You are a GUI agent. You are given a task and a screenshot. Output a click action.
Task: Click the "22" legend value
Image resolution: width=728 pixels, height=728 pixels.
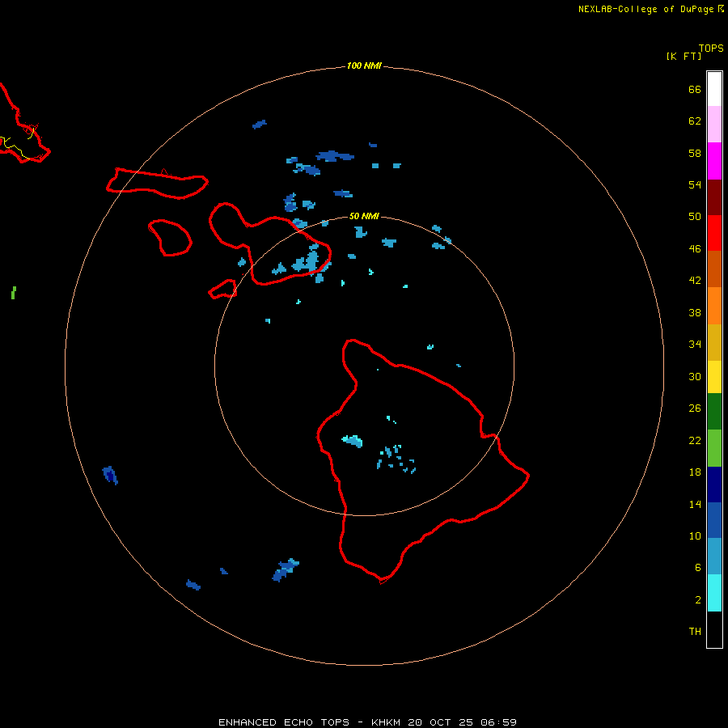(x=695, y=441)
